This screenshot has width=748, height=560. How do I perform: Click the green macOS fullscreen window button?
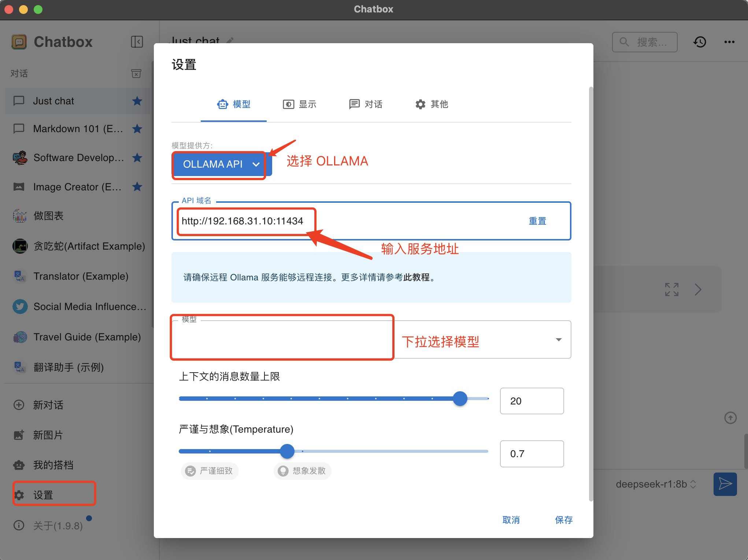pos(38,10)
